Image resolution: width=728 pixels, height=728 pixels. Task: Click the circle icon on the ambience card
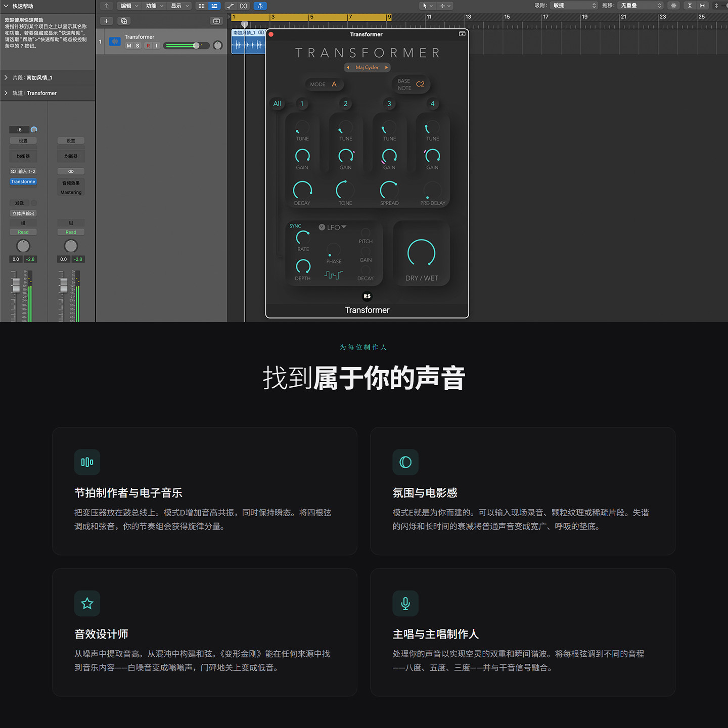405,462
